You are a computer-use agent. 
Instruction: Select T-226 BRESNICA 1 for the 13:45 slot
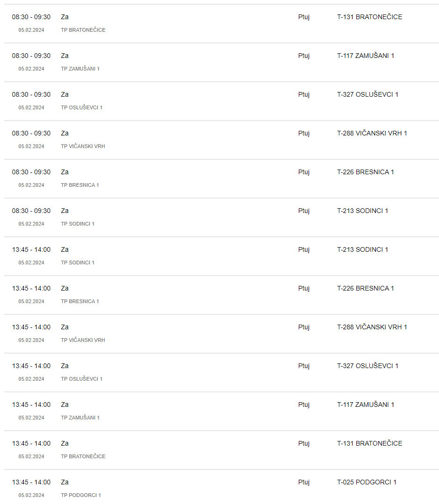365,288
